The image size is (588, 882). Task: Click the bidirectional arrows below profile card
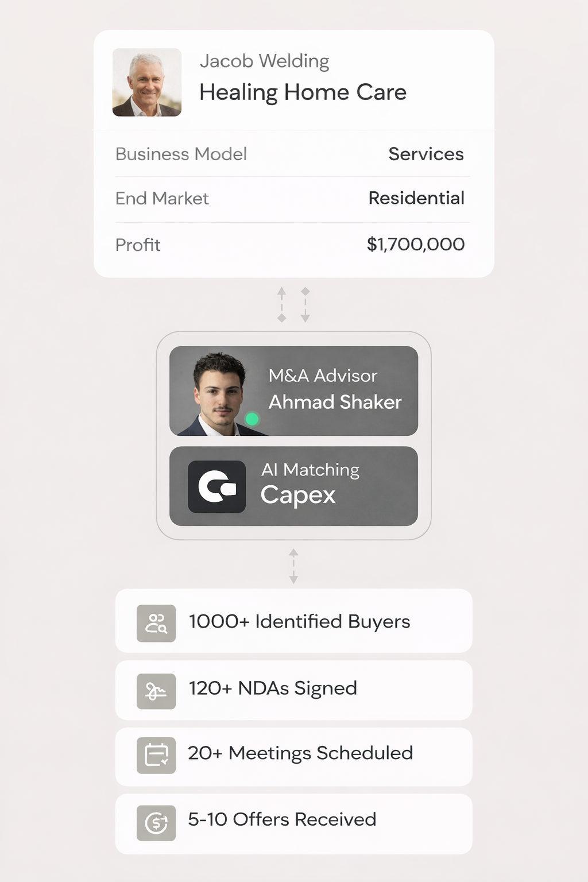293,304
